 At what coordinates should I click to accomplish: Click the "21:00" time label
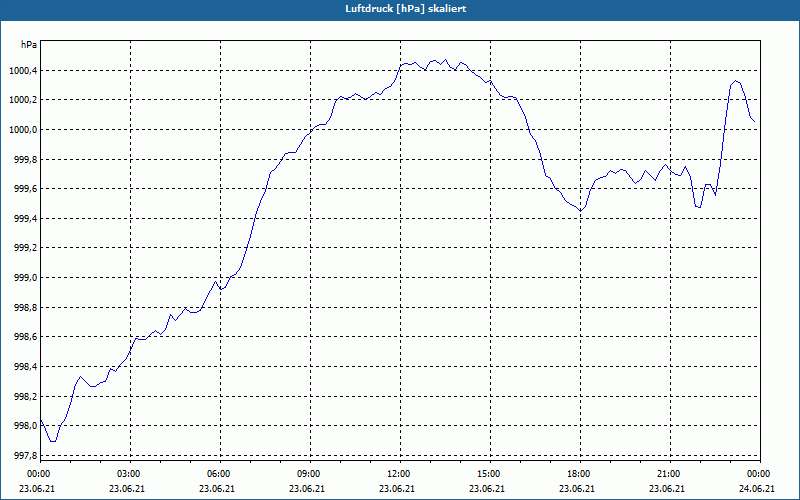(x=670, y=474)
